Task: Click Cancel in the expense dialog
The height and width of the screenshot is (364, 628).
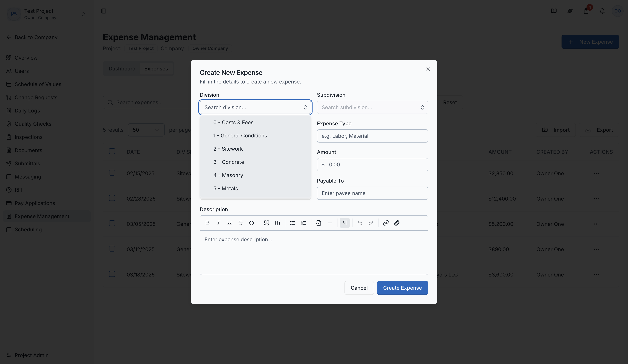Action: [x=359, y=288]
